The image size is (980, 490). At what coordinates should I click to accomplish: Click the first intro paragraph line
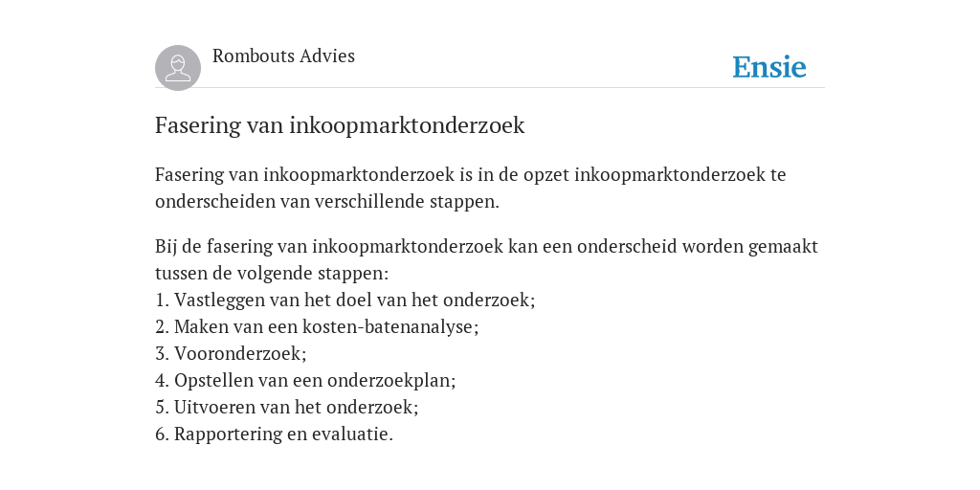(x=471, y=174)
